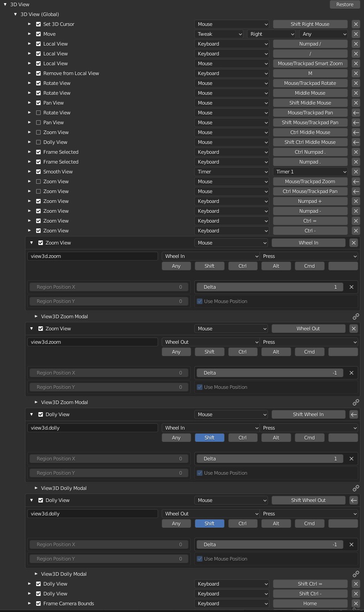Open Wheel Out dropdown in Dolly View details
This screenshot has width=364, height=612.
point(211,514)
